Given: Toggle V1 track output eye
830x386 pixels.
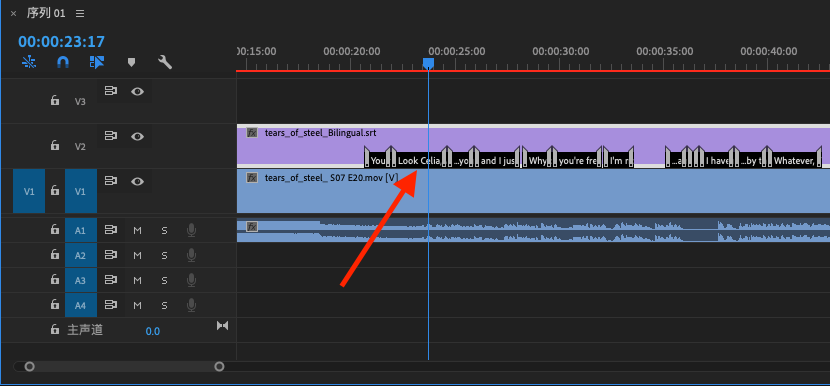Looking at the screenshot, I should click(x=138, y=181).
